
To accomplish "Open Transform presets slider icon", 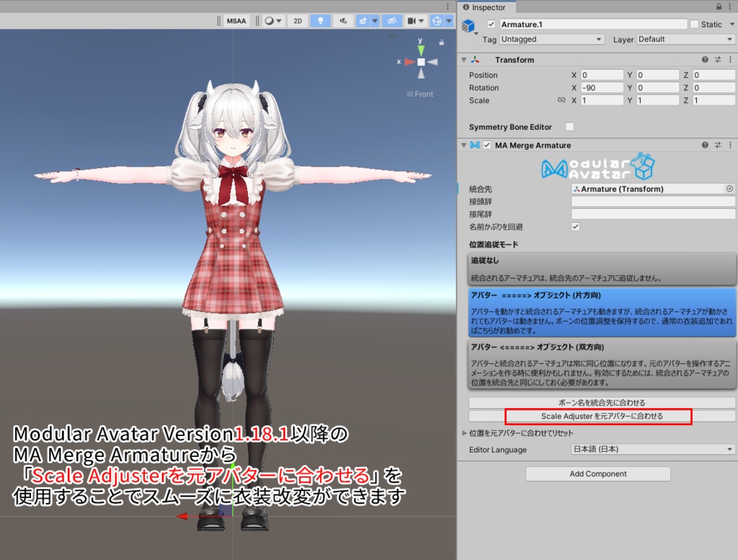I will pyautogui.click(x=718, y=60).
